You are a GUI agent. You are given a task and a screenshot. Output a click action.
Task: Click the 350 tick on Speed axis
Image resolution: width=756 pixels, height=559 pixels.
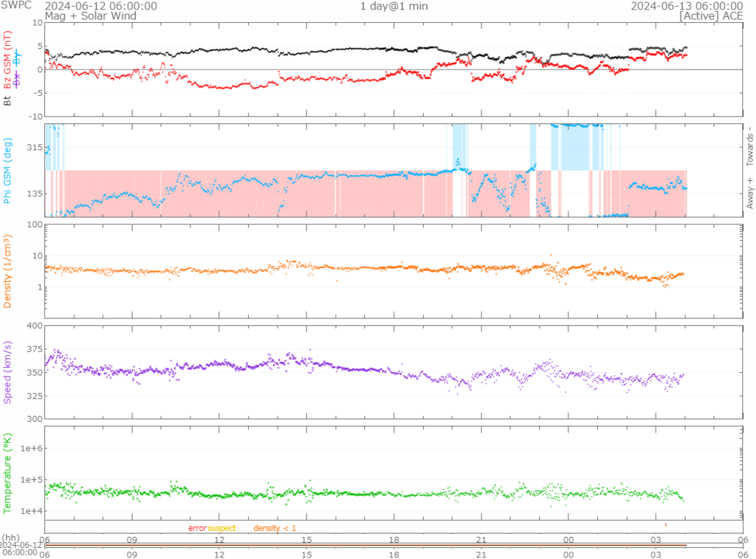click(x=35, y=372)
